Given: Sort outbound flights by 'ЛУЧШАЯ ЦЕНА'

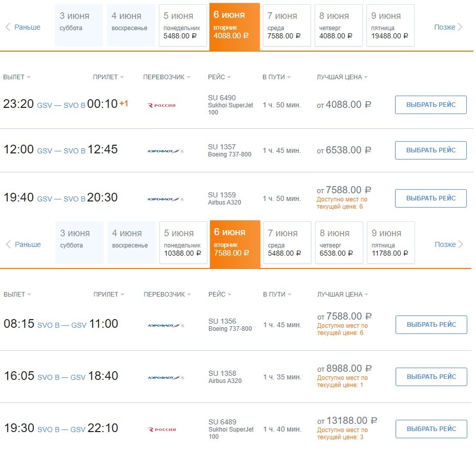Looking at the screenshot, I should pyautogui.click(x=342, y=77).
